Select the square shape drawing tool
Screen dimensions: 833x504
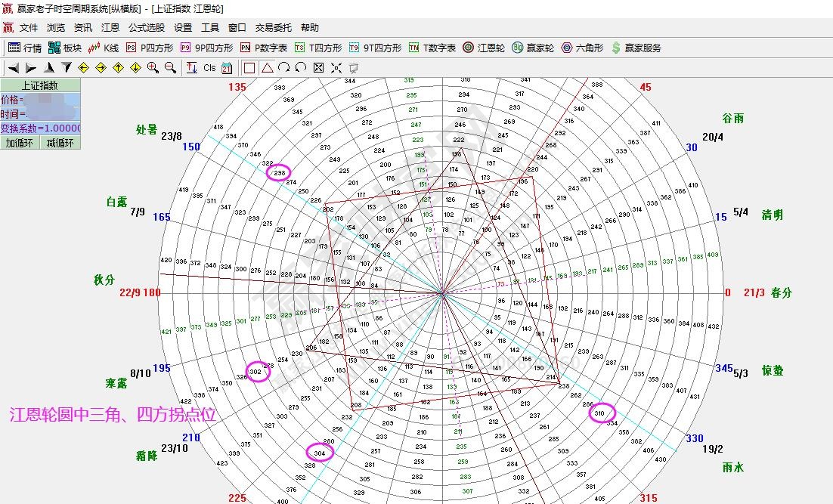click(x=249, y=68)
